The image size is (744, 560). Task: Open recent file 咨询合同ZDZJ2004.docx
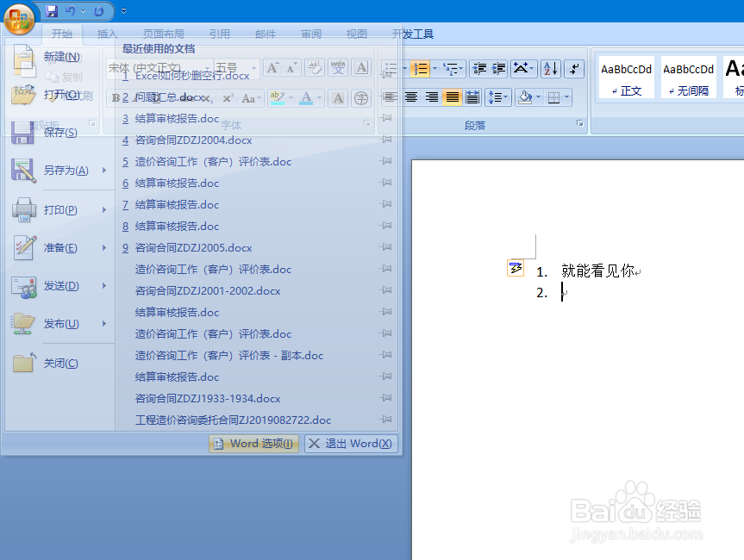pyautogui.click(x=193, y=140)
